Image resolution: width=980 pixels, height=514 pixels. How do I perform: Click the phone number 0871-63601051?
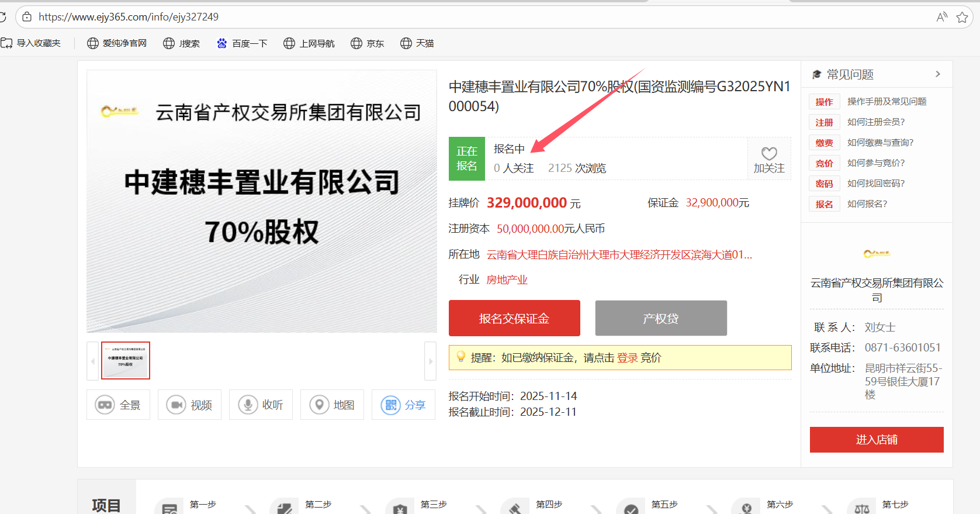[903, 348]
